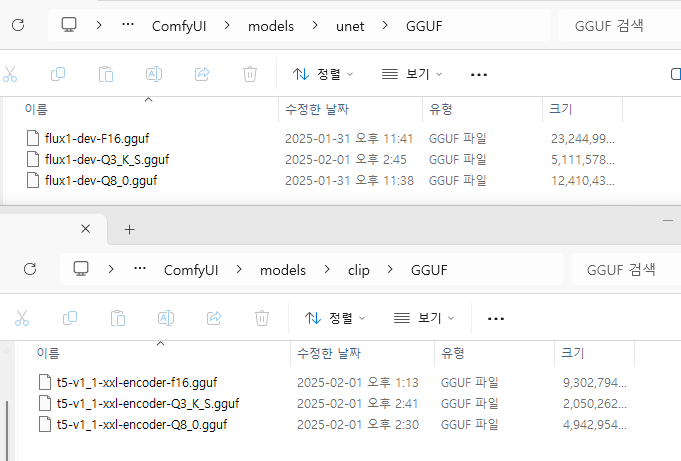Expand chevron between clip and GGUF
Viewport: 681px width, 461px height.
(x=390, y=270)
